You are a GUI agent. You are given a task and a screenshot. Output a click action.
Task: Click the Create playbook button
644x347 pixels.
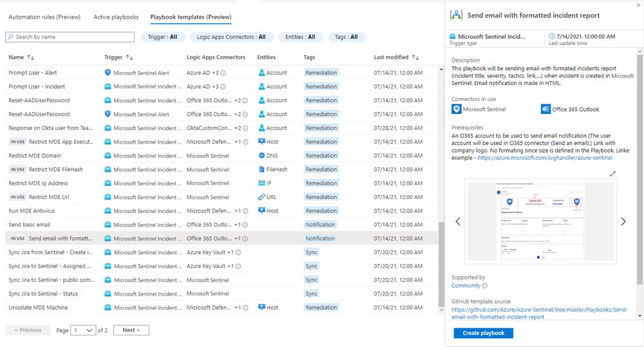click(x=483, y=333)
